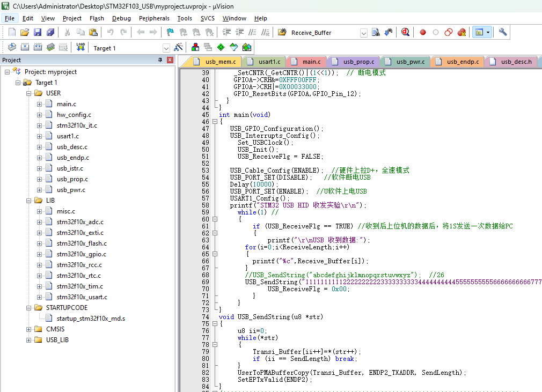Select startup_stm32f10x_md.s in project tree
542x392 pixels.
[x=91, y=319]
